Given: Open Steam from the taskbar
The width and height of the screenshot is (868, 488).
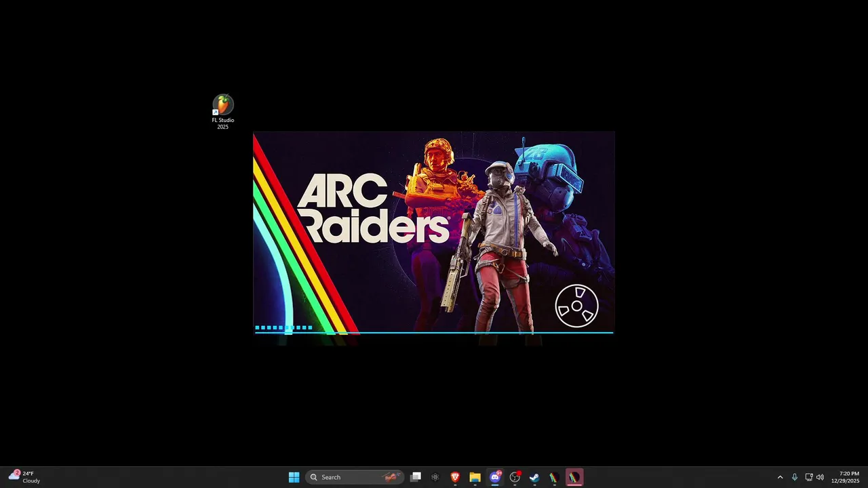Looking at the screenshot, I should point(534,477).
